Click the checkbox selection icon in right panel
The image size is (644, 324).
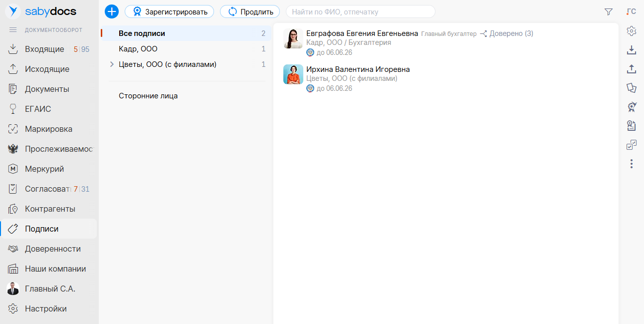point(631,145)
